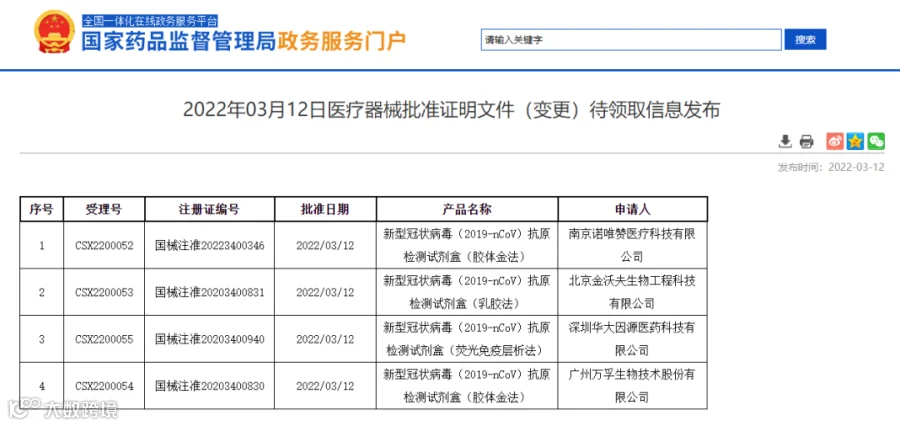Select the serial number 4 cell

coord(41,386)
